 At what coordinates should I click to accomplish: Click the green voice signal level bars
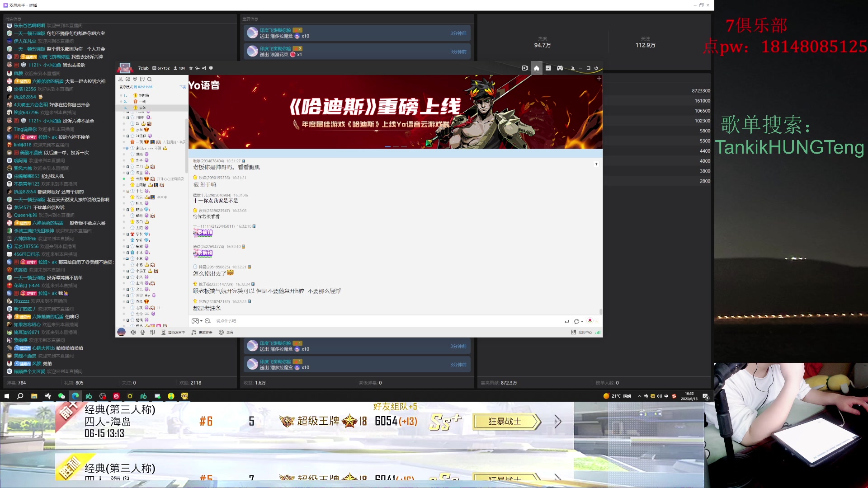tap(598, 332)
